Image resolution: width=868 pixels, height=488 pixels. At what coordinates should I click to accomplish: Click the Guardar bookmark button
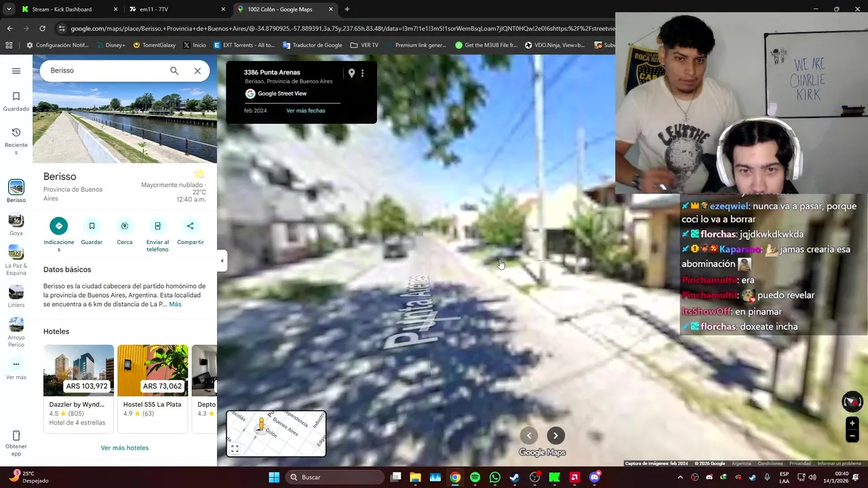click(x=92, y=226)
